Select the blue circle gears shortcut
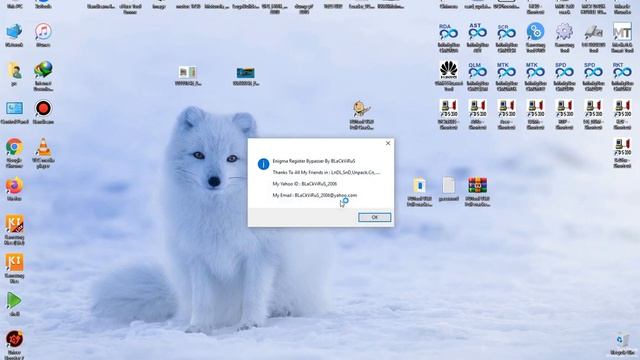 point(536,38)
